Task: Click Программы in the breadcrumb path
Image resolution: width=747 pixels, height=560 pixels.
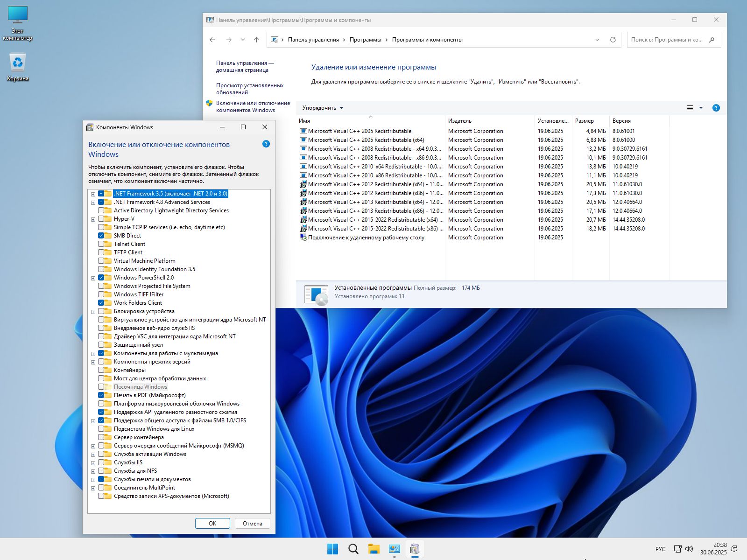Action: [x=365, y=40]
